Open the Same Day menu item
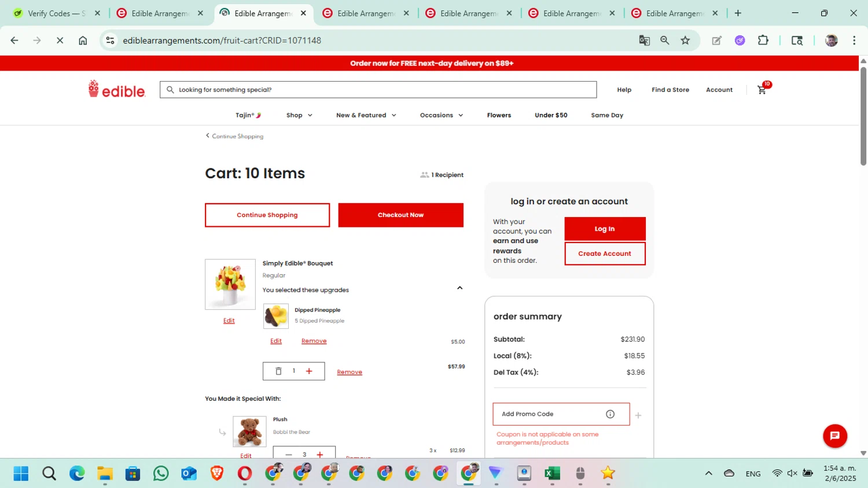Screen dimensions: 868x488 (607, 115)
